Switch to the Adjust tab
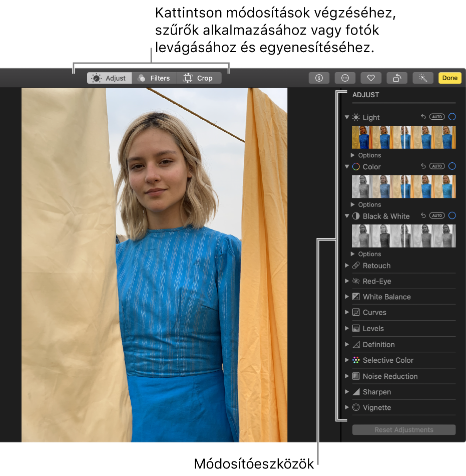The image size is (466, 476). [x=109, y=78]
